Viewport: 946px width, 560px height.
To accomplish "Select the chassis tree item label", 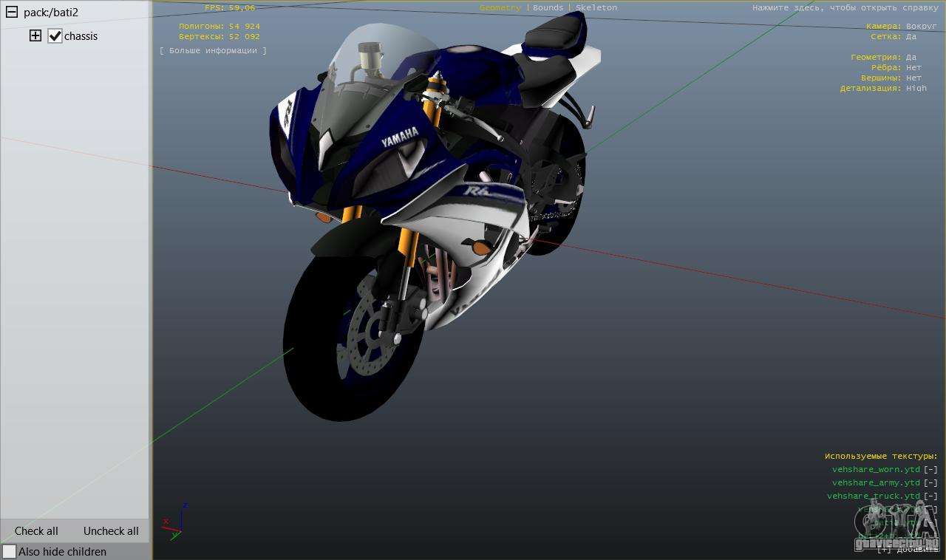I will 81,35.
